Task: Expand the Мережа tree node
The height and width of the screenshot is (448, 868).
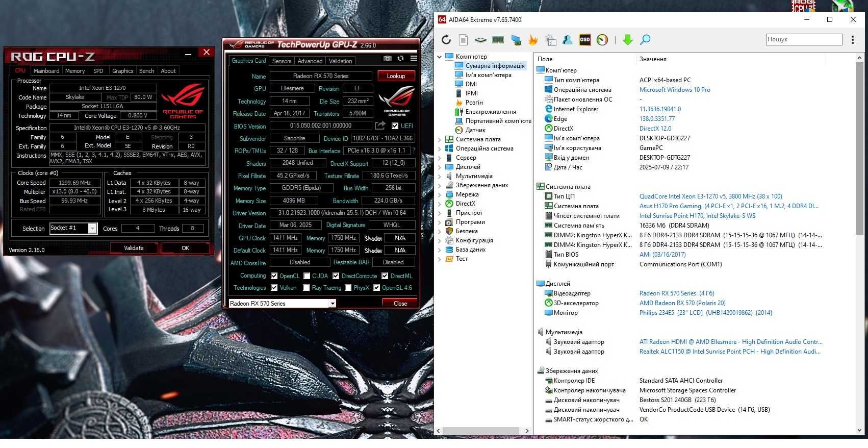Action: click(x=440, y=194)
